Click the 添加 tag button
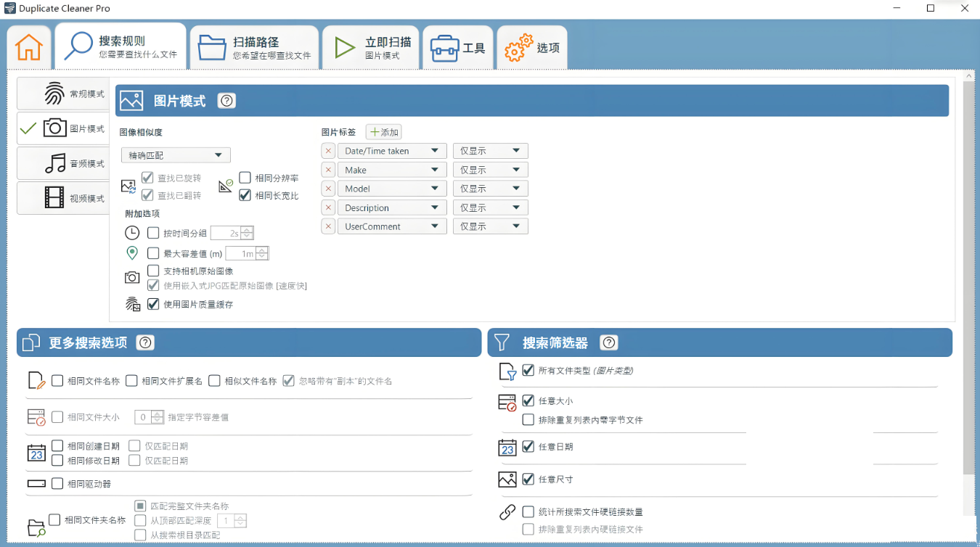This screenshot has height=547, width=980. tap(383, 132)
